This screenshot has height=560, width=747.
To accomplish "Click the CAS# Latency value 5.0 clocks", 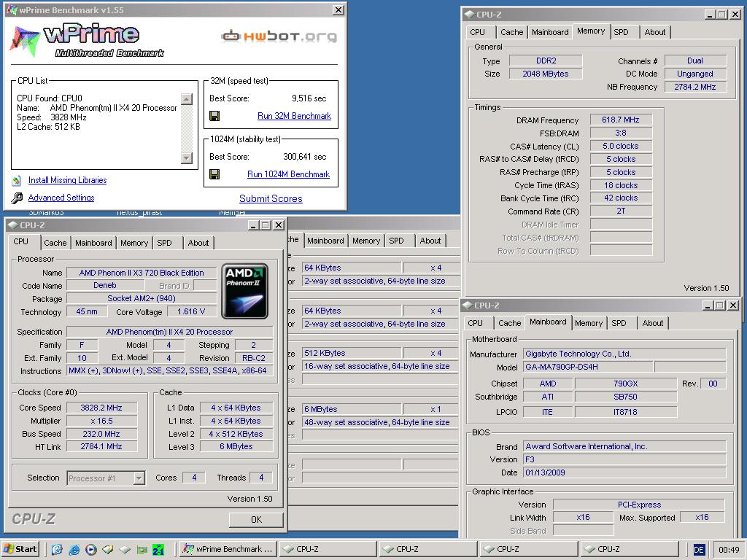I will coord(621,146).
